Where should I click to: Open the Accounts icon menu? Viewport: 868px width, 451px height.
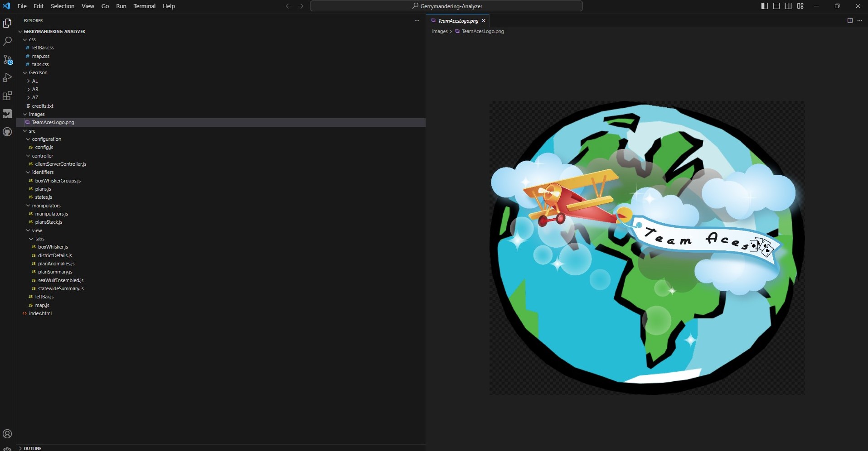(x=7, y=434)
